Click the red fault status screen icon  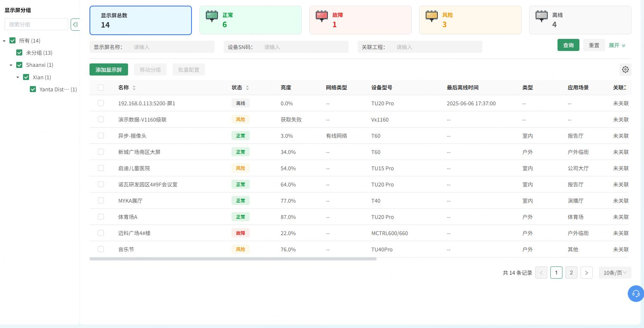point(322,16)
